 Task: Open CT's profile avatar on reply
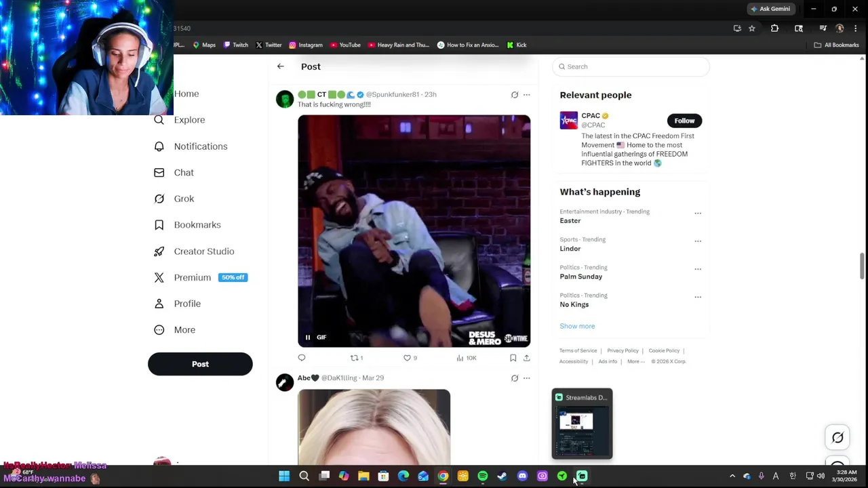285,99
